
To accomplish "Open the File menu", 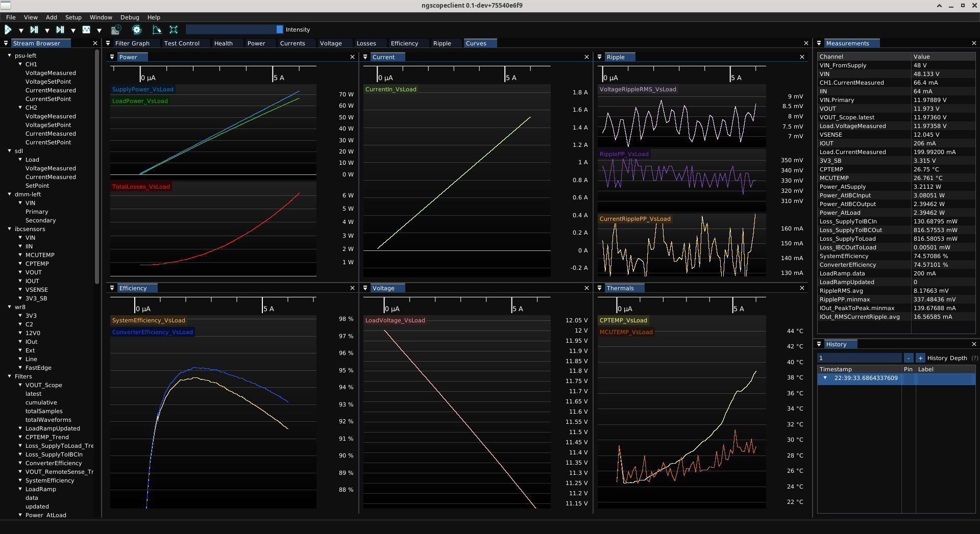I will pyautogui.click(x=11, y=17).
